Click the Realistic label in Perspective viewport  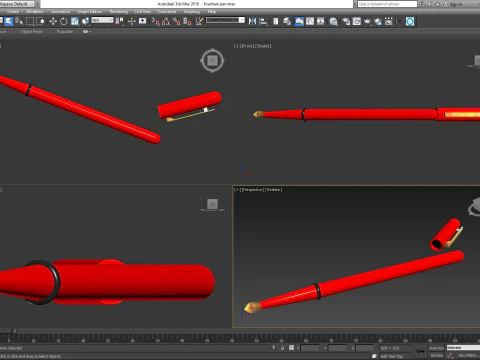coord(274,190)
